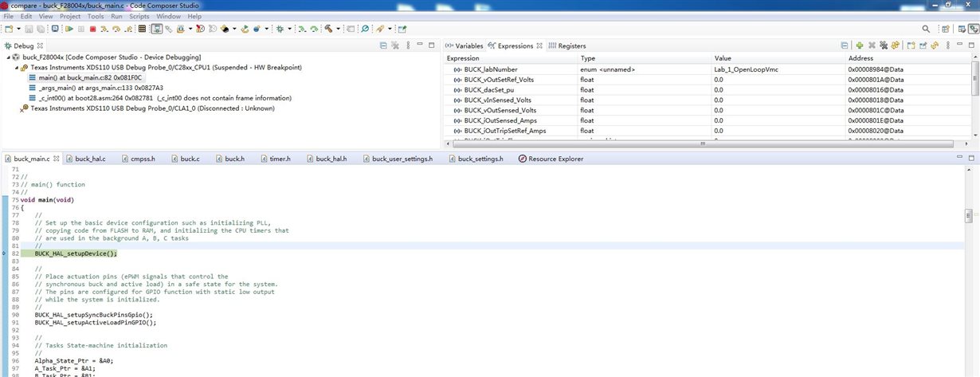Click the green Resume button in toolbar
Screen dimensions: 980x377
click(x=69, y=29)
